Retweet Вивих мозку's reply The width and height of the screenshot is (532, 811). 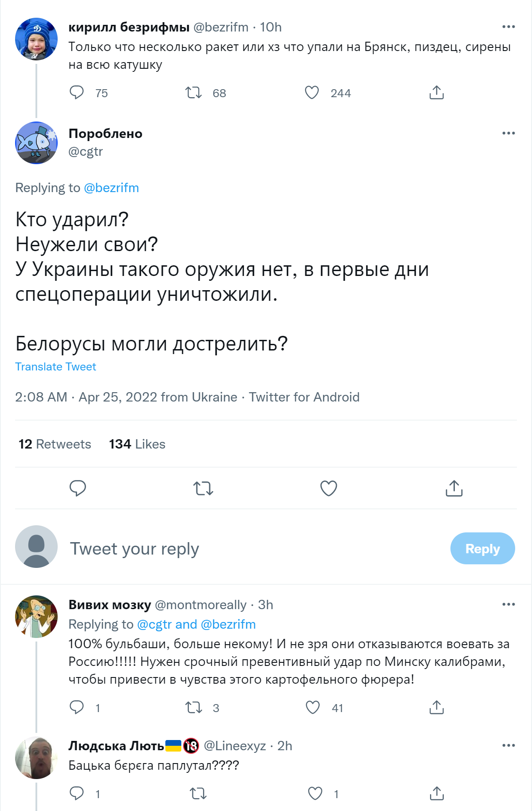pos(194,707)
